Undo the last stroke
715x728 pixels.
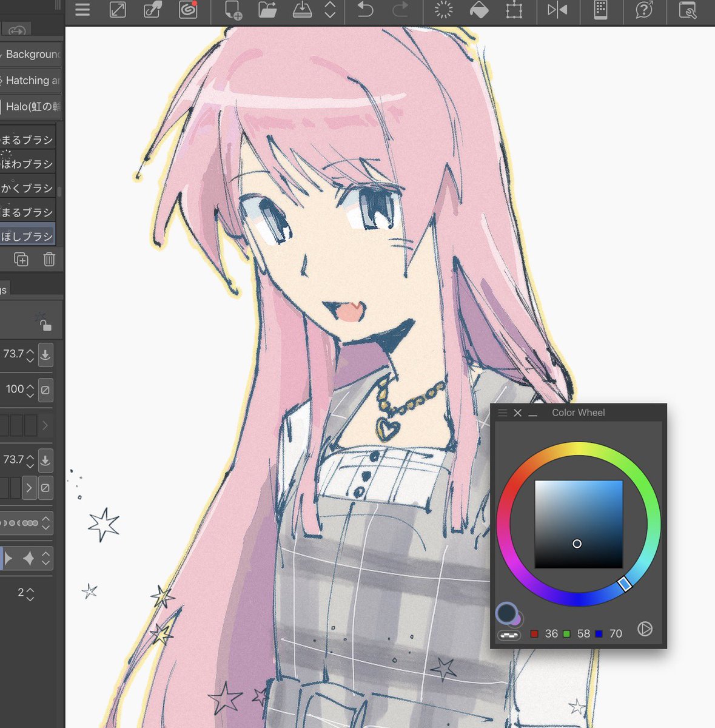coord(365,10)
